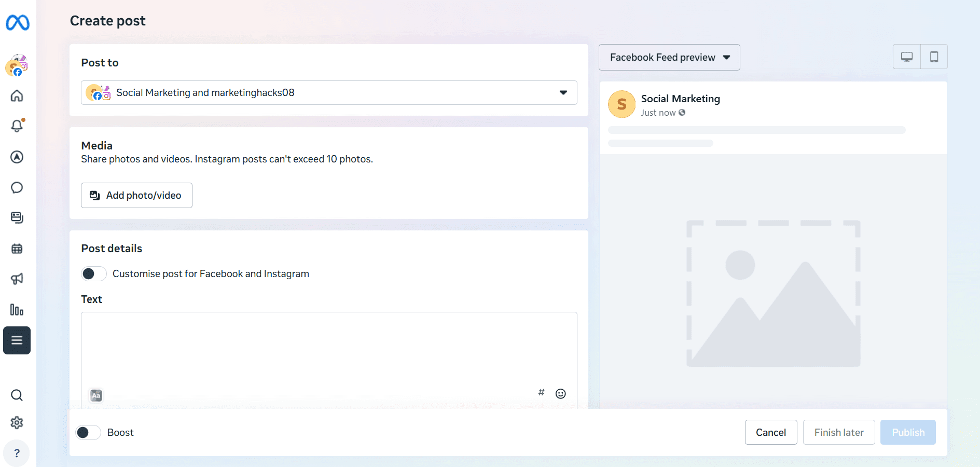The image size is (980, 467).
Task: Enable Customise post for Facebook and Instagram
Action: coord(93,273)
